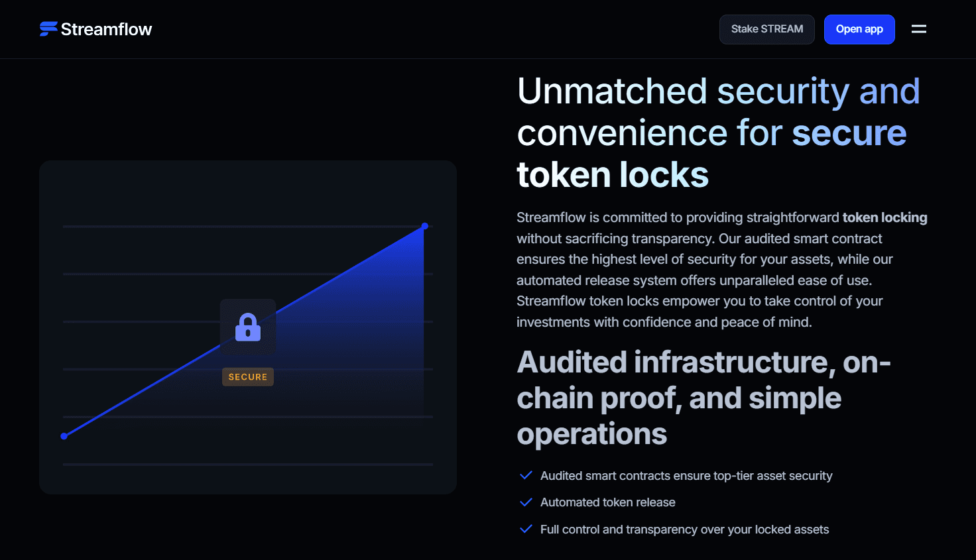Viewport: 976px width, 560px height.
Task: Click 'Audited smart contracts ensure top-tier asset security'
Action: pyautogui.click(x=686, y=476)
